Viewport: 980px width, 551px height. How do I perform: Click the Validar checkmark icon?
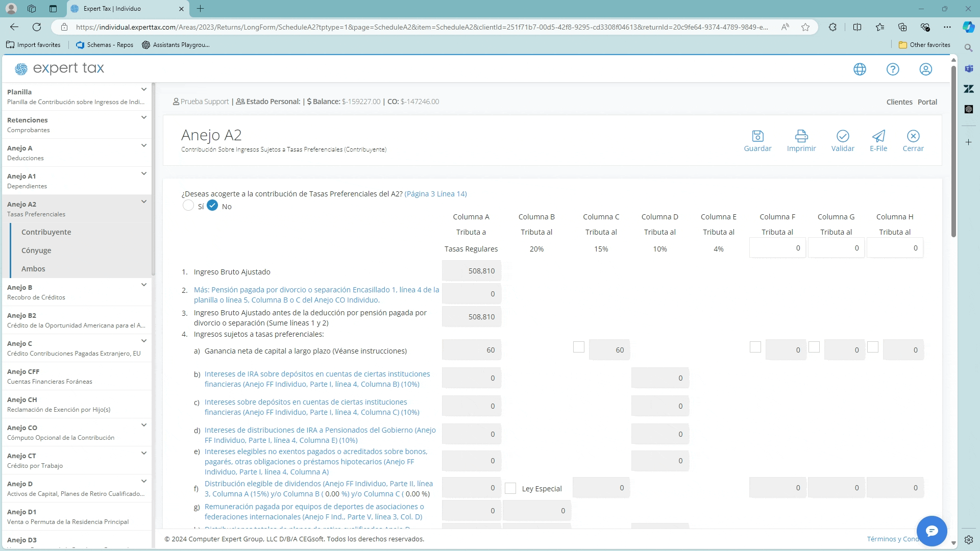[842, 136]
